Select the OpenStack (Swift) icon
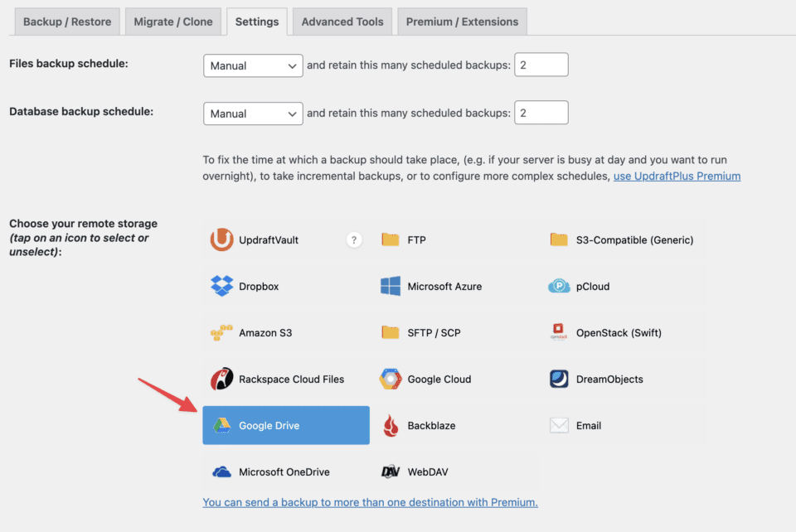Image resolution: width=796 pixels, height=532 pixels. point(558,331)
